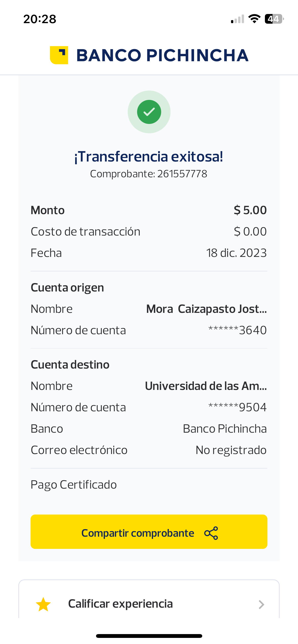Tap the BANCO PICHINCHA header title
Screen dimensions: 298x644
(162, 55)
